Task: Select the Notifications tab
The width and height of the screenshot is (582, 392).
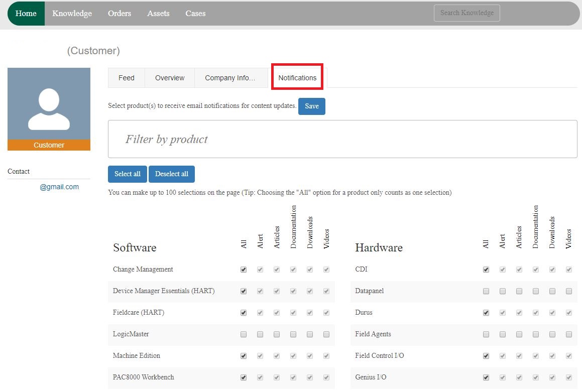Action: click(x=297, y=78)
